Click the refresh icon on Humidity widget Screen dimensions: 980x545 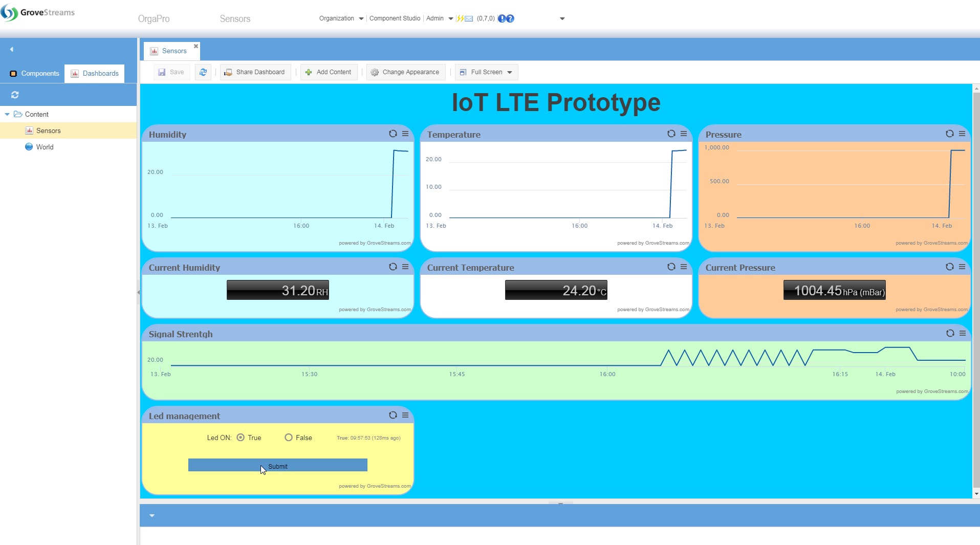coord(393,134)
